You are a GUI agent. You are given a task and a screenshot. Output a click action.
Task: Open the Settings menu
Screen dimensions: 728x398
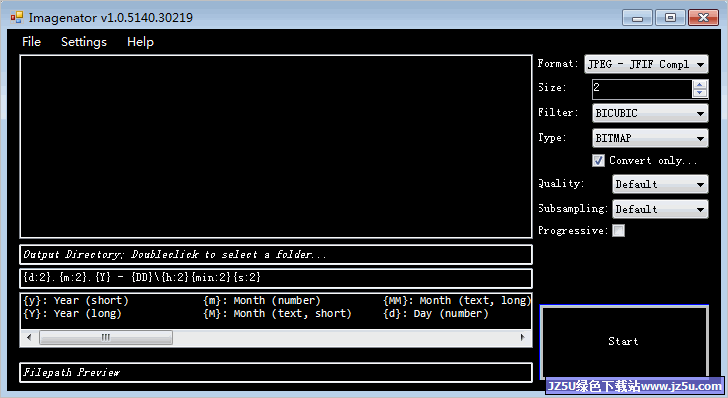coord(84,42)
